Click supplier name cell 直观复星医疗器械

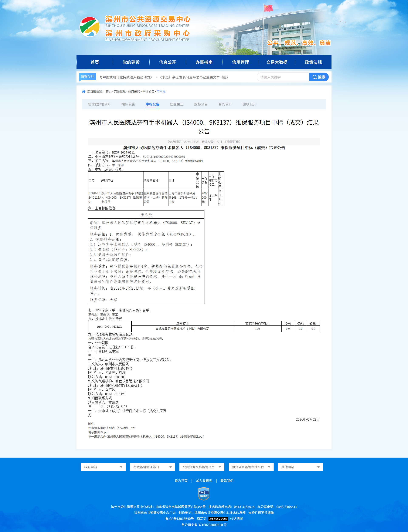click(156, 197)
